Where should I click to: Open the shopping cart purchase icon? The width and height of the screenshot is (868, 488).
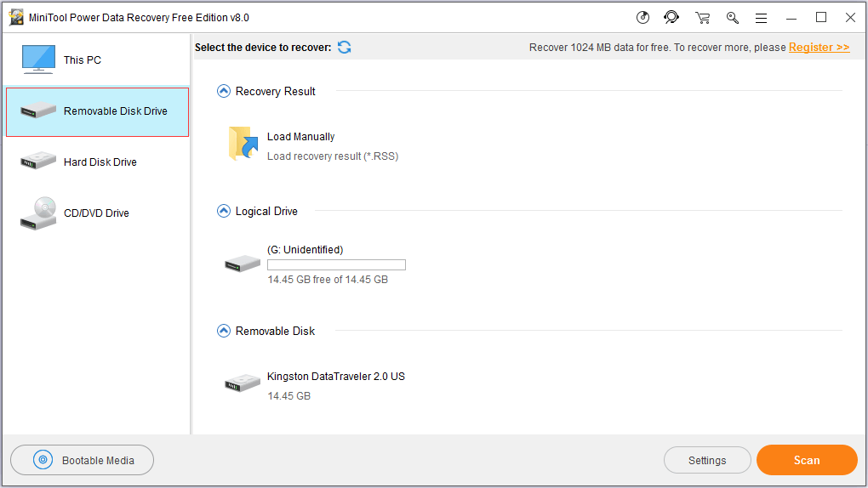click(702, 18)
